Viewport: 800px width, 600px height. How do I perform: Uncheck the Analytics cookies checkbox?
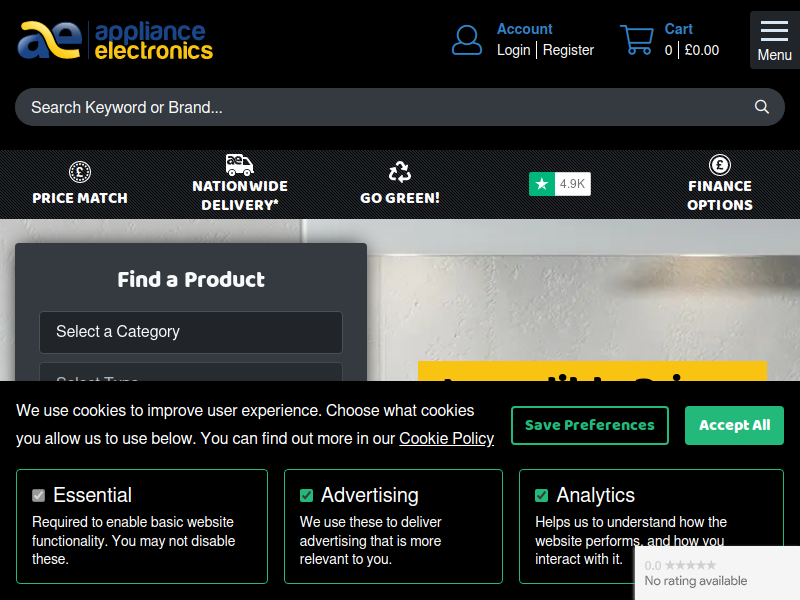[542, 495]
